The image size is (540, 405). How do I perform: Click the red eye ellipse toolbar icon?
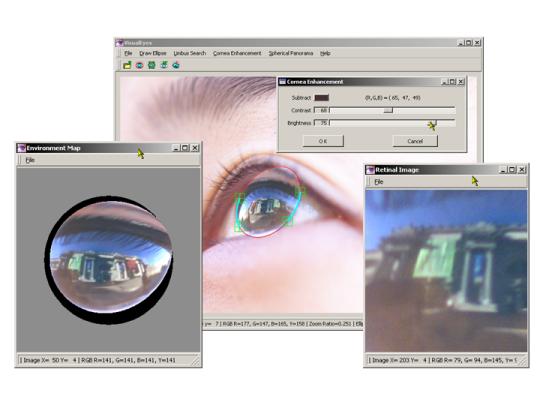click(x=139, y=65)
